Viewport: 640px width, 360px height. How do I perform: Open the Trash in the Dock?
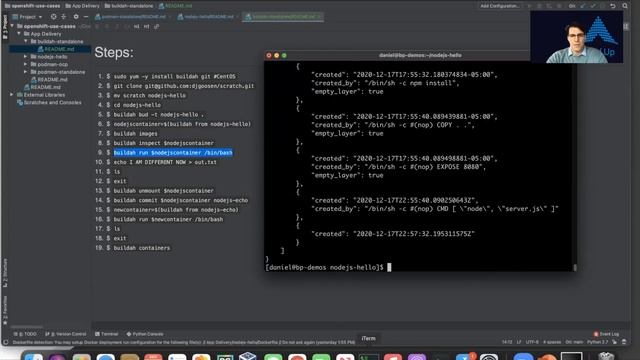point(606,357)
